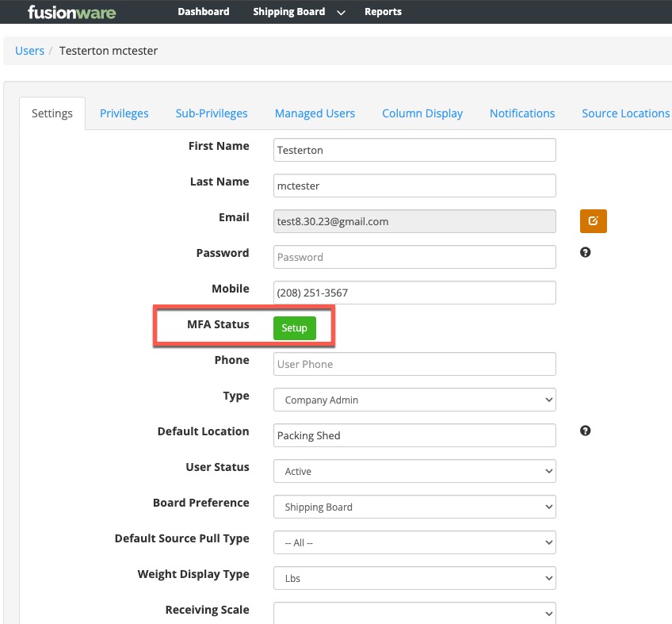Open the Default Source Pull Type dropdown
The width and height of the screenshot is (672, 624).
[414, 542]
